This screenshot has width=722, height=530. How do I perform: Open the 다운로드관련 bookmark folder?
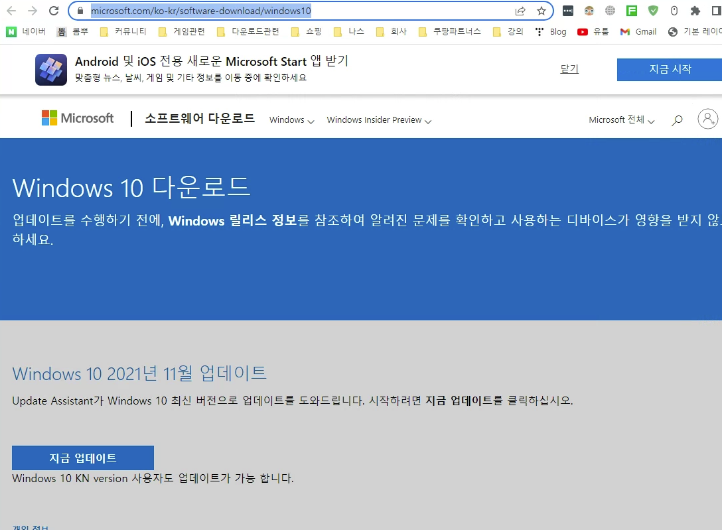(248, 31)
